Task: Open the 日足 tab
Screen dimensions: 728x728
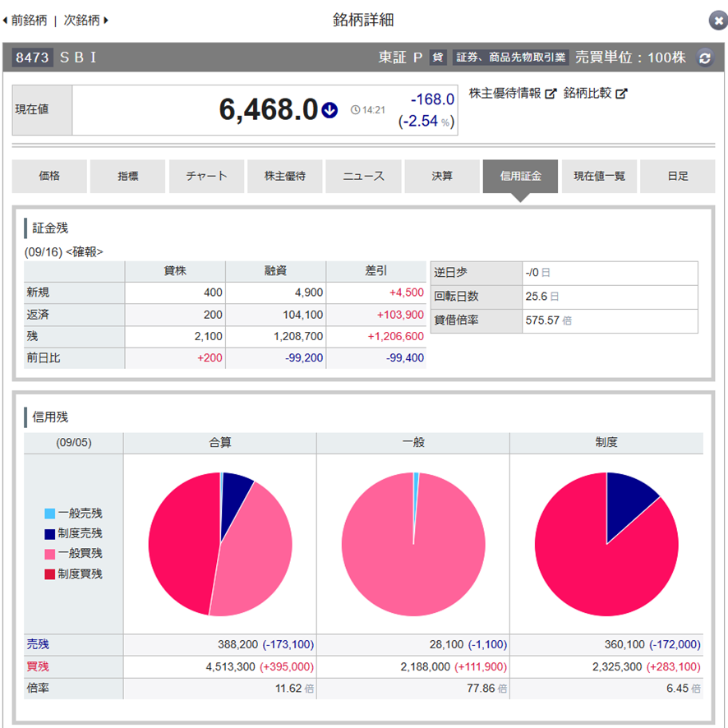Action: tap(678, 176)
